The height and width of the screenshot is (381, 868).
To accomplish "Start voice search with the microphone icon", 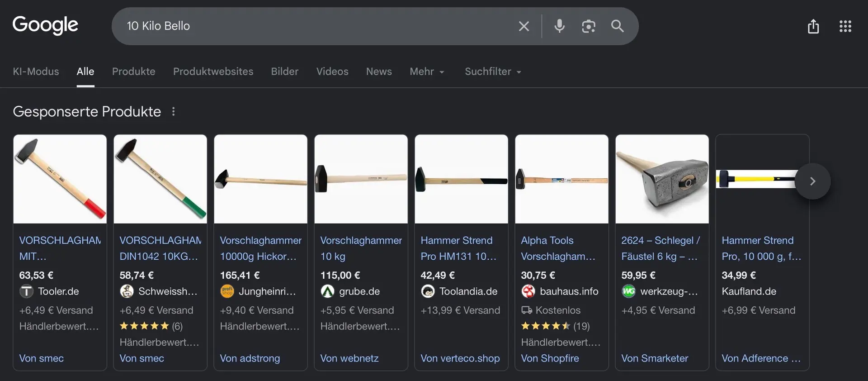I will click(x=559, y=26).
